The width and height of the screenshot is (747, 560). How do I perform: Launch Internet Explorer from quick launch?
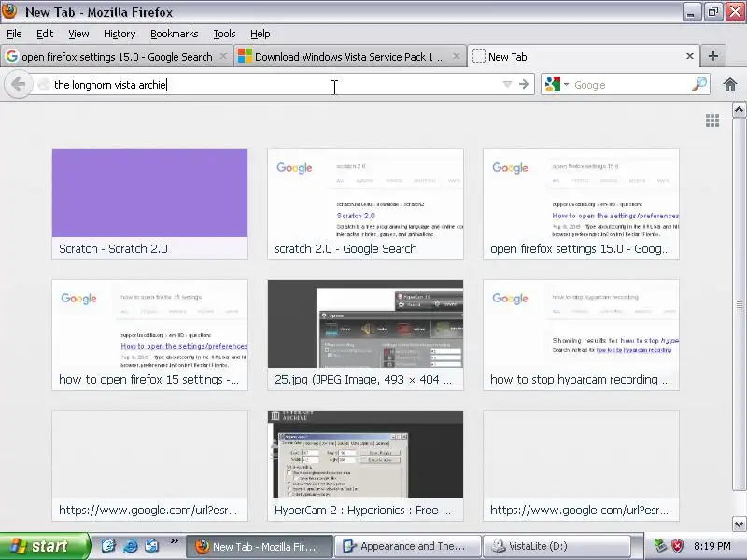coord(130,546)
